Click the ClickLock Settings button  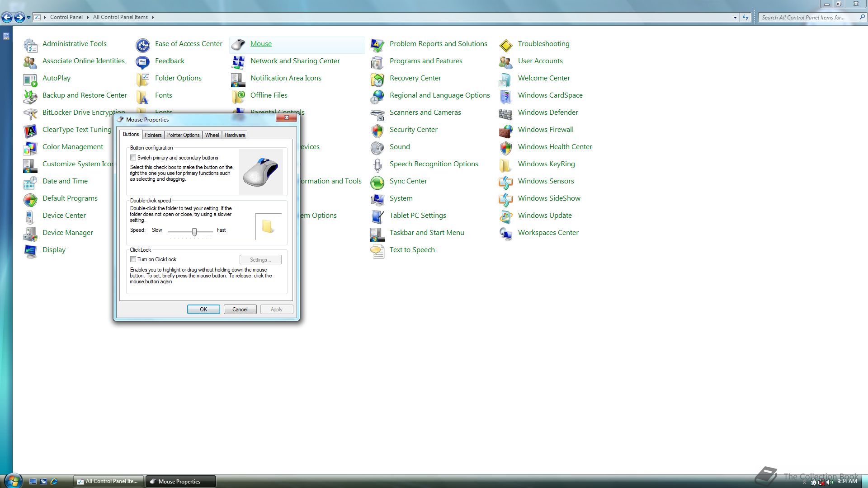(260, 260)
